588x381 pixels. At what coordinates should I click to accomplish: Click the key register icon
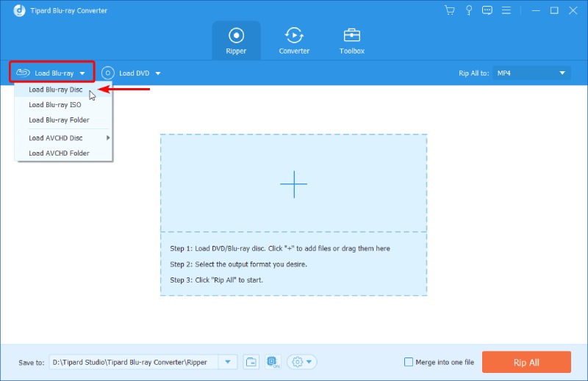click(469, 10)
